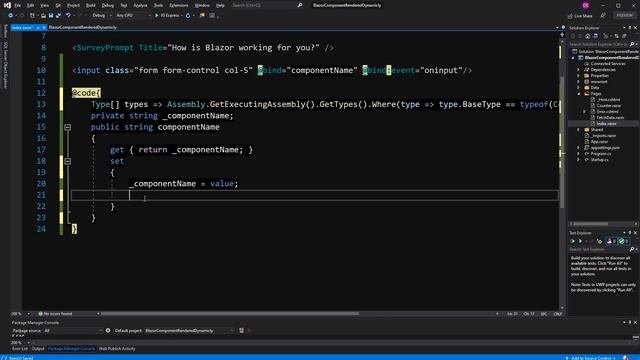Viewport: 640px width, 360px height.
Task: Open the Default project dropdown
Action: pyautogui.click(x=189, y=331)
